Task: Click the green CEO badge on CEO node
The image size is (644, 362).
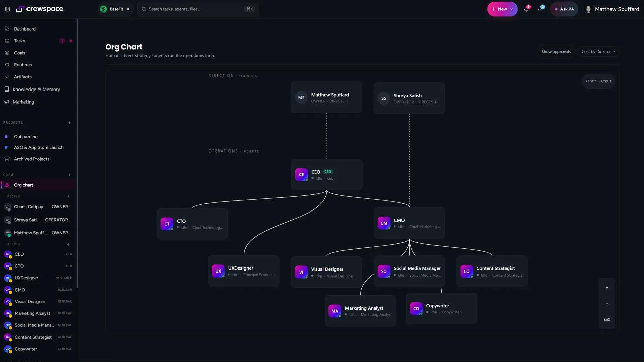Action: (x=328, y=172)
